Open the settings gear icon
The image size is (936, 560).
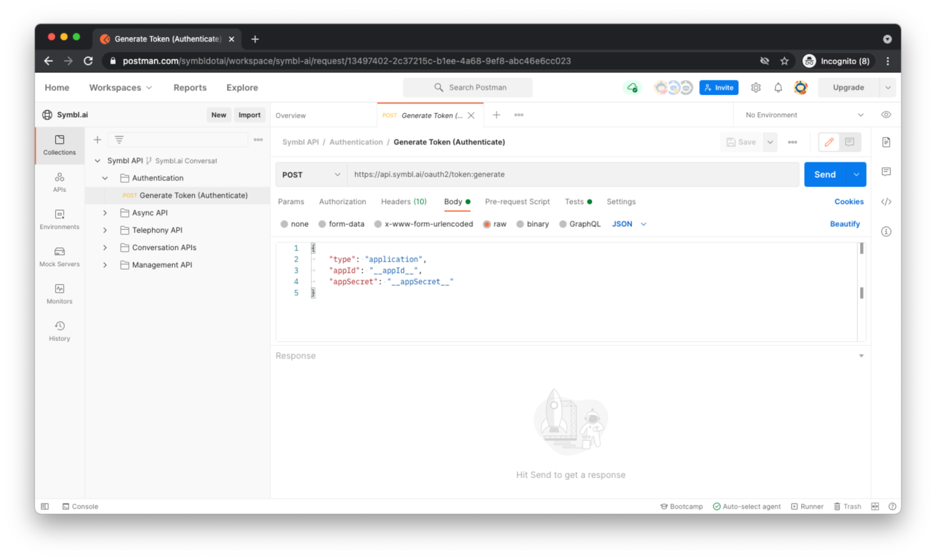point(756,88)
